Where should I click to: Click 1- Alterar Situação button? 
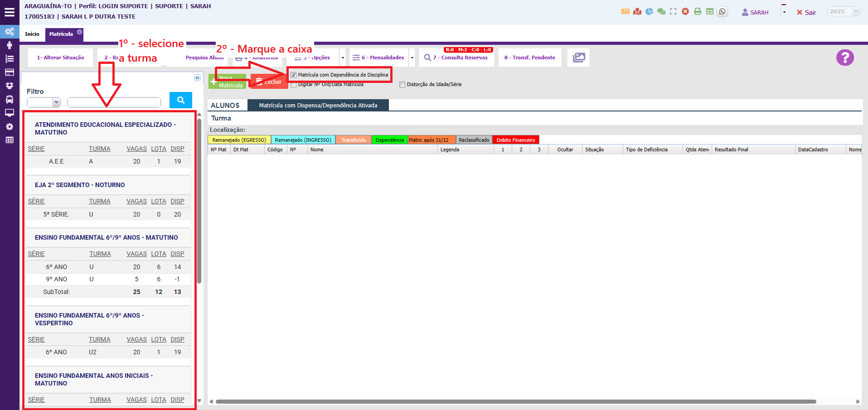pyautogui.click(x=60, y=58)
